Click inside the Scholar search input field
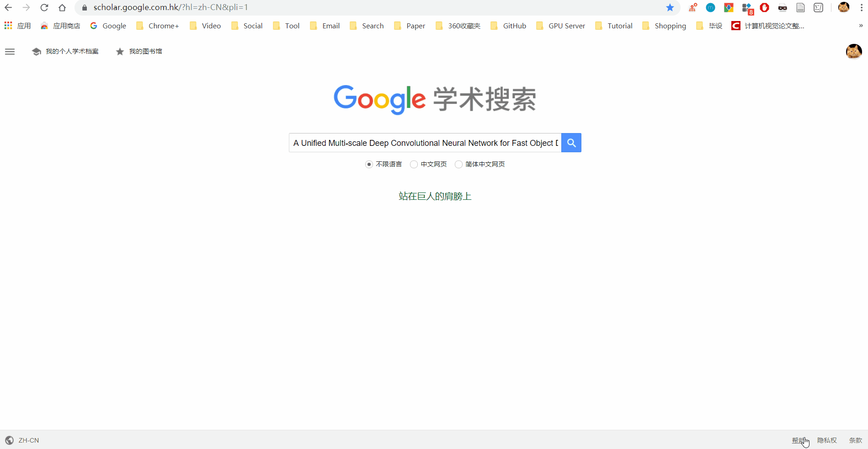 pos(425,143)
